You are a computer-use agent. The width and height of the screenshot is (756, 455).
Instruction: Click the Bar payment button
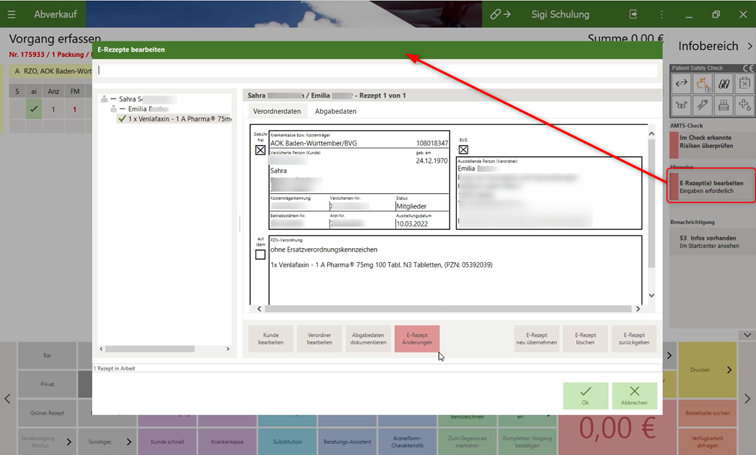[x=47, y=355]
